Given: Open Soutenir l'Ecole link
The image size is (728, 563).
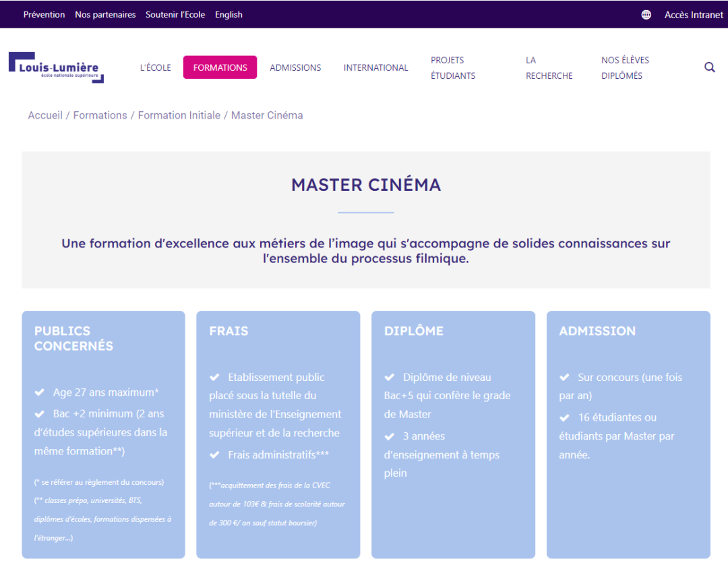Looking at the screenshot, I should 175,15.
